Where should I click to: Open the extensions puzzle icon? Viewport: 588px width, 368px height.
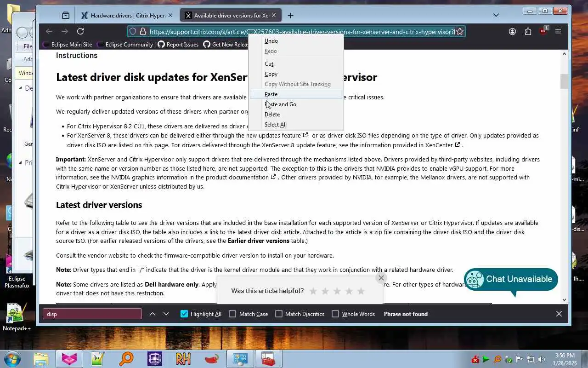528,31
